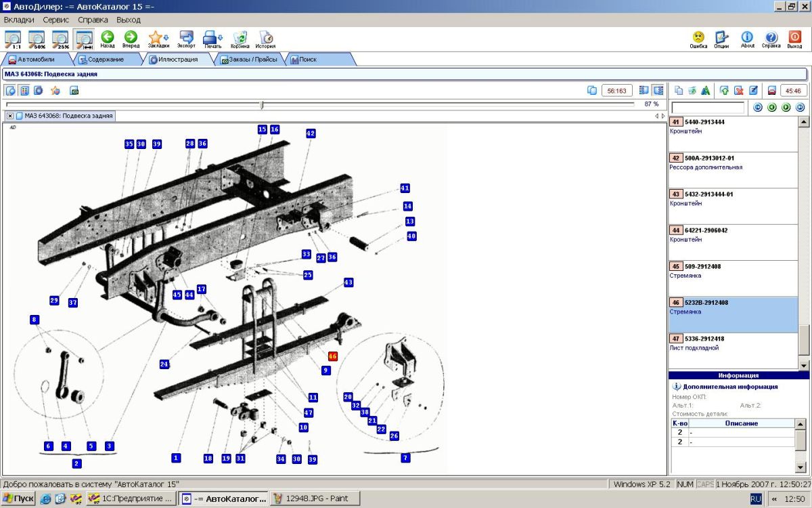Set illustration zoom to 50%
Image resolution: width=812 pixels, height=508 pixels.
[x=37, y=39]
